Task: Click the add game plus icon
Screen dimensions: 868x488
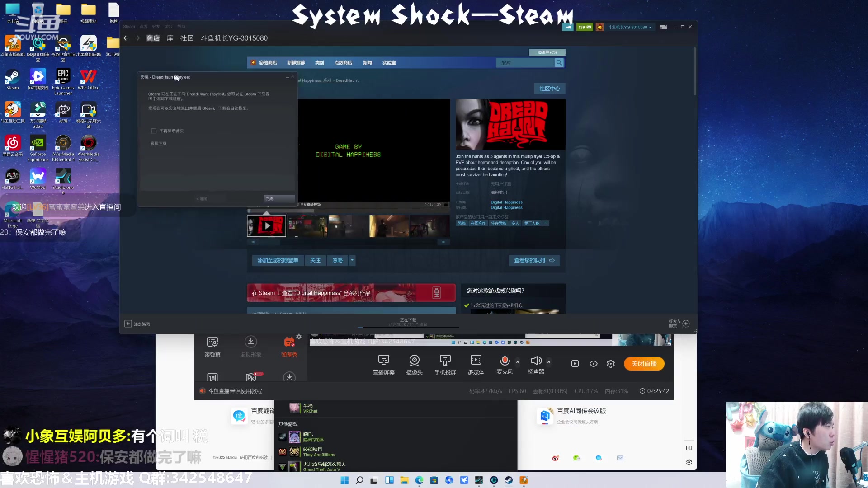Action: click(128, 324)
